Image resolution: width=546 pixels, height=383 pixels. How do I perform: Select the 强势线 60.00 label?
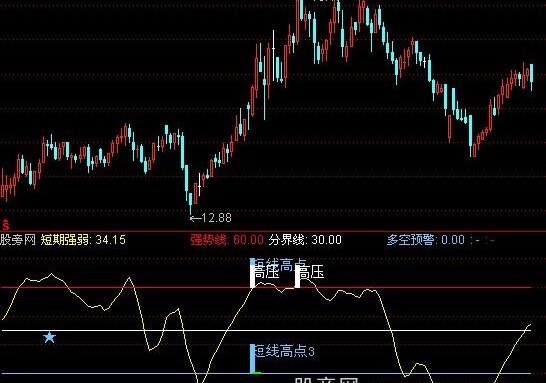(x=227, y=240)
